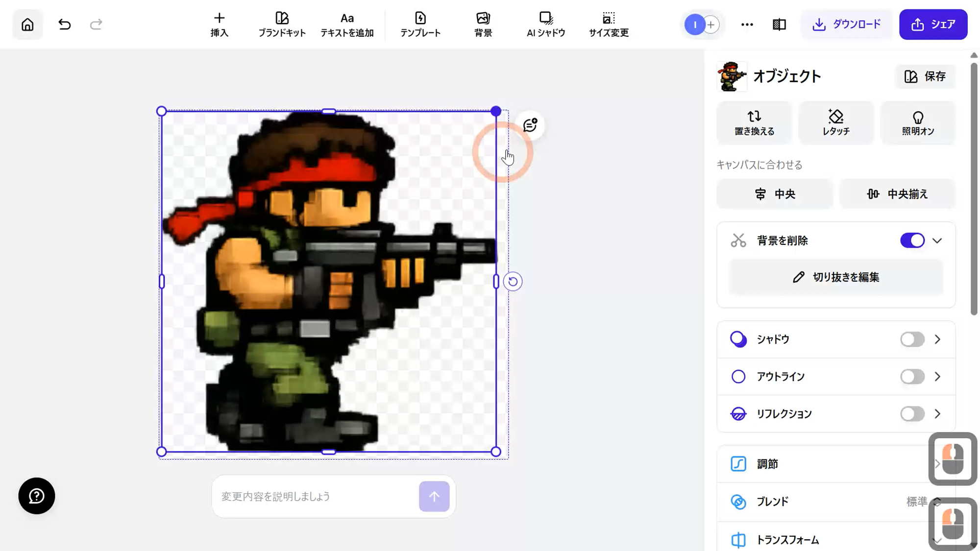Click the シャドウ shadow circle icon

point(738,339)
